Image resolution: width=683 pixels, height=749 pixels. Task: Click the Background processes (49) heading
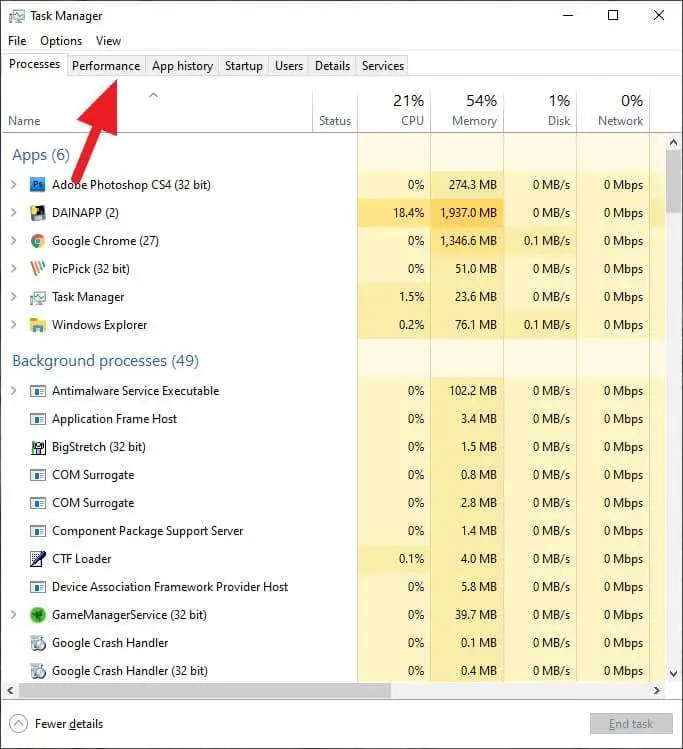(106, 361)
